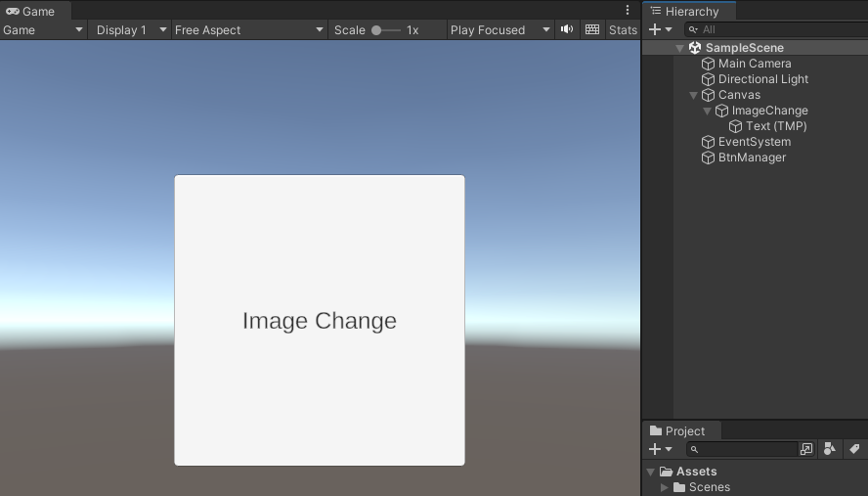Viewport: 868px width, 496px height.
Task: Click the cube icon beside BtnManager
Action: pos(708,158)
